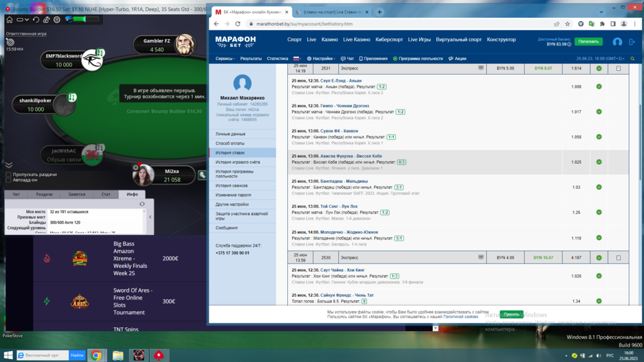Expand the Сервисы dropdown menu
644x362 pixels.
[225, 59]
